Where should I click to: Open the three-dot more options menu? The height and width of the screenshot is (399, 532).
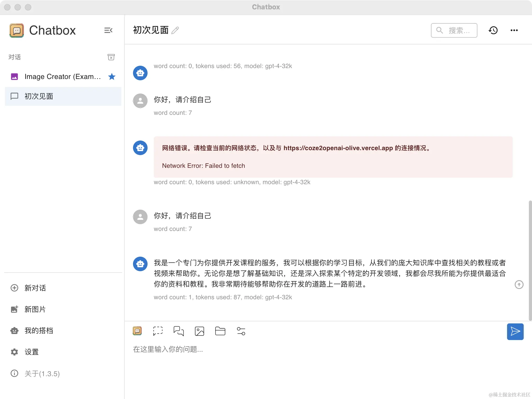(x=514, y=30)
